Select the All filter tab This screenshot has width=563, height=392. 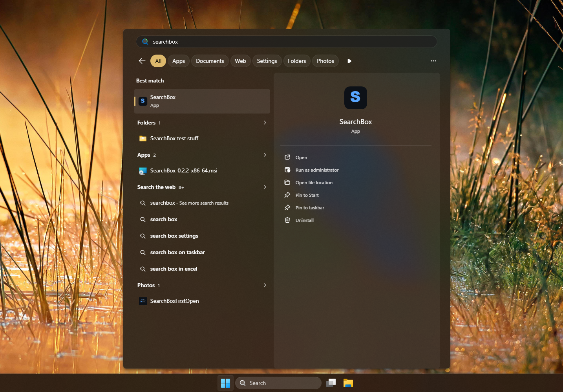coord(158,61)
